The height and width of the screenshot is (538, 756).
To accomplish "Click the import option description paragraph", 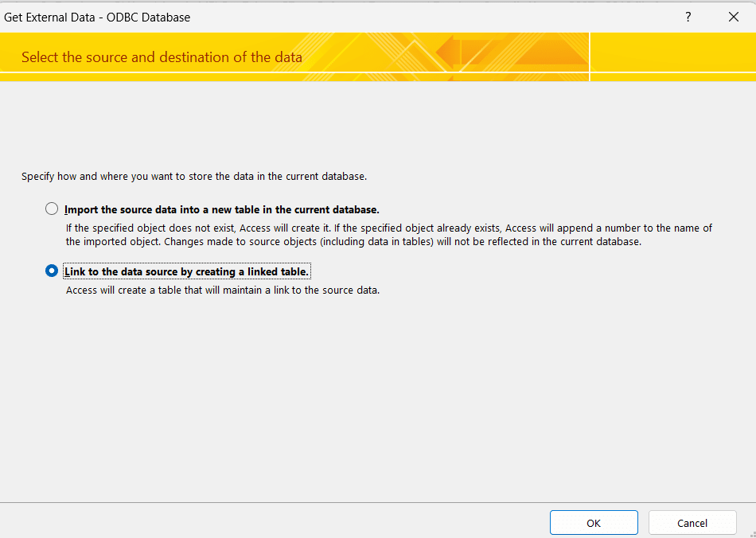I will (x=388, y=235).
